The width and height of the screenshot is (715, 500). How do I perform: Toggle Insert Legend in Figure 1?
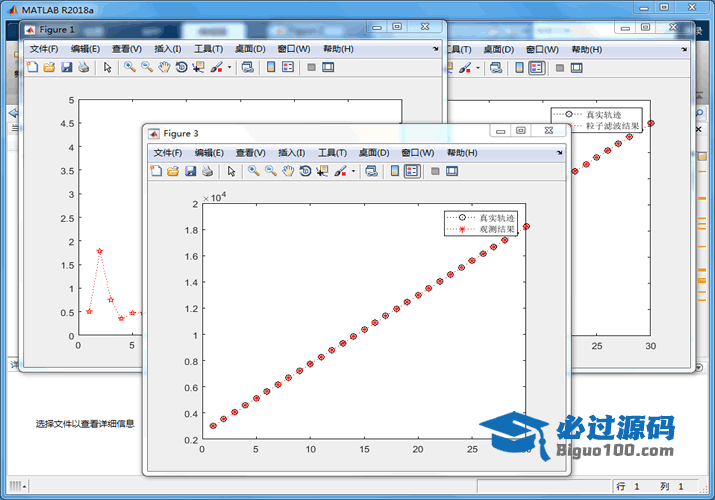point(288,67)
